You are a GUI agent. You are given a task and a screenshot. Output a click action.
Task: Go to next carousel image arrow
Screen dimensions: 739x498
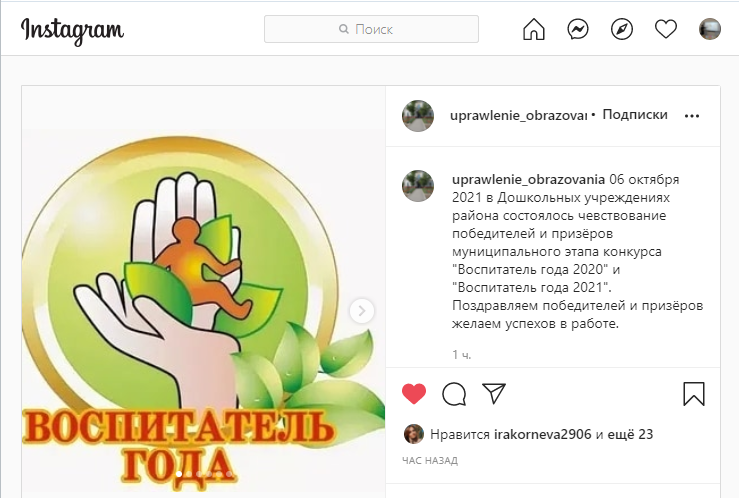(361, 311)
